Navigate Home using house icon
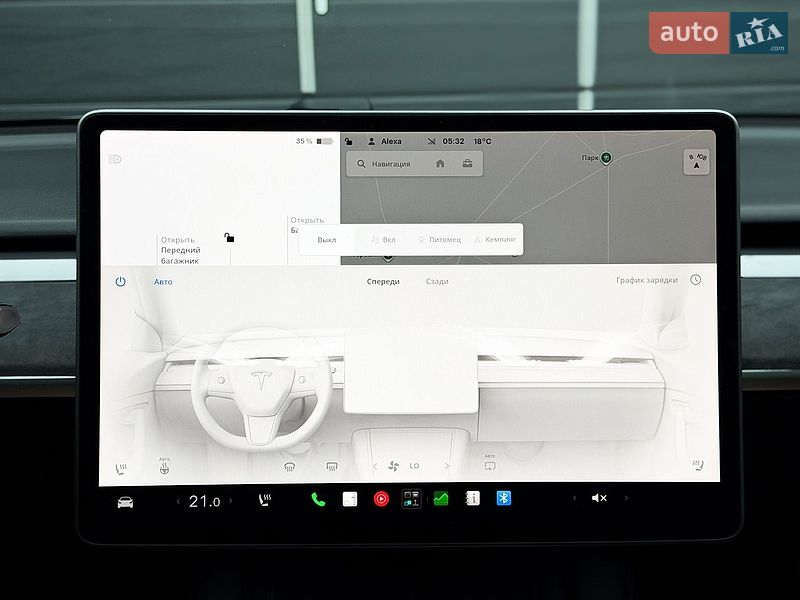The height and width of the screenshot is (600, 800). [440, 164]
